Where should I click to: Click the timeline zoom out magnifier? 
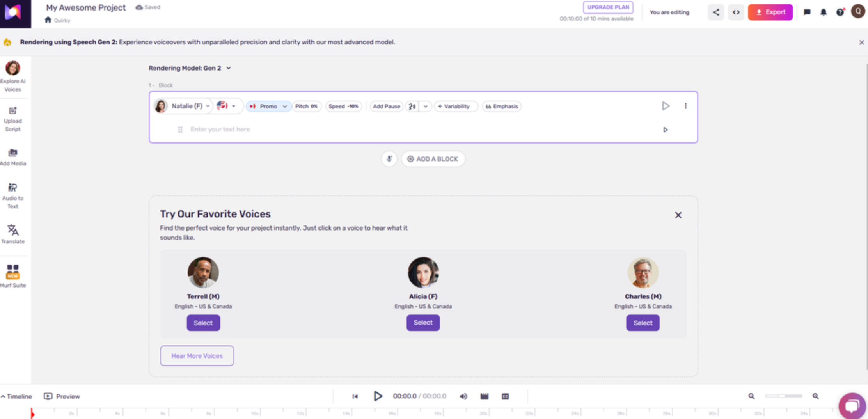click(x=751, y=396)
